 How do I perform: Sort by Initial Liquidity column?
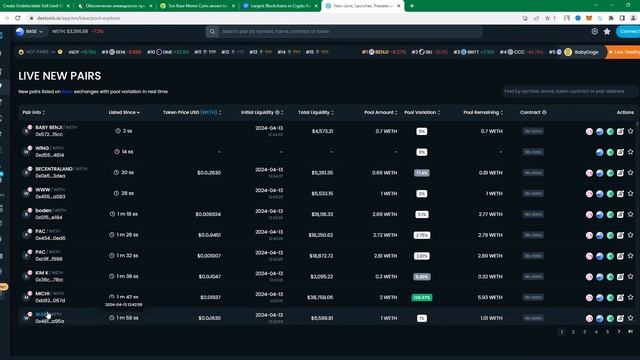tap(262, 112)
